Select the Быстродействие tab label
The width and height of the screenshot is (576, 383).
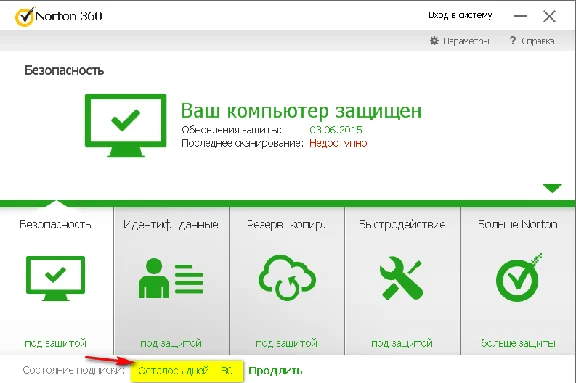click(402, 224)
